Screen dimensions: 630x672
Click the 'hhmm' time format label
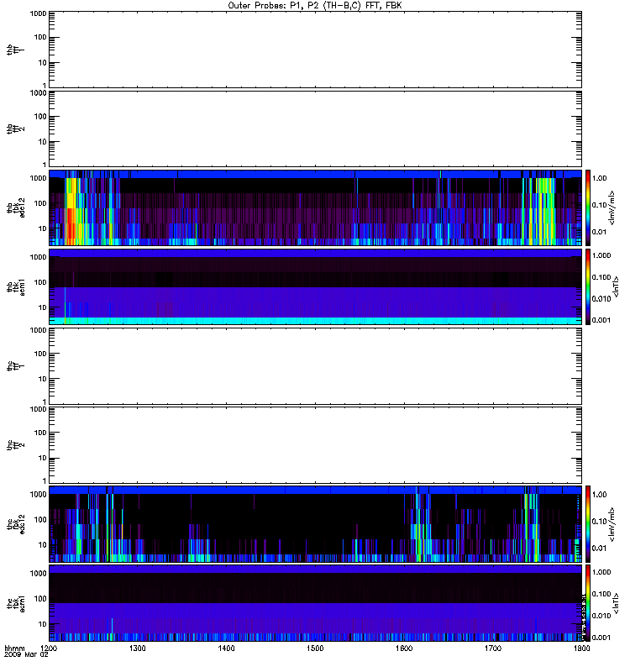click(14, 648)
